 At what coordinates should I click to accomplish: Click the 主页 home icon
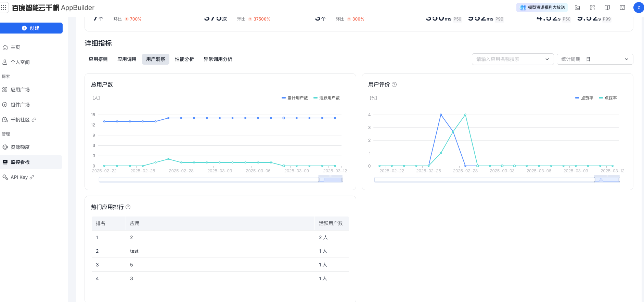(5, 47)
